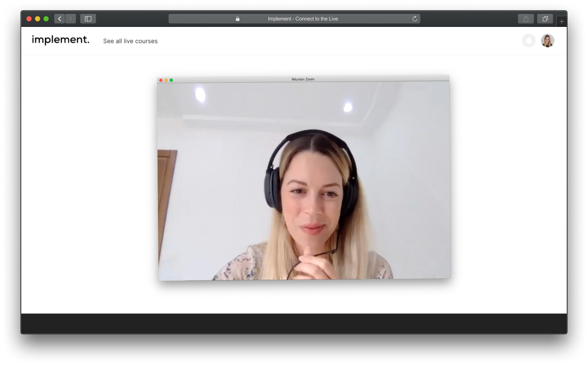The image size is (588, 365).
Task: Click Safari's forward navigation arrow
Action: pos(70,19)
